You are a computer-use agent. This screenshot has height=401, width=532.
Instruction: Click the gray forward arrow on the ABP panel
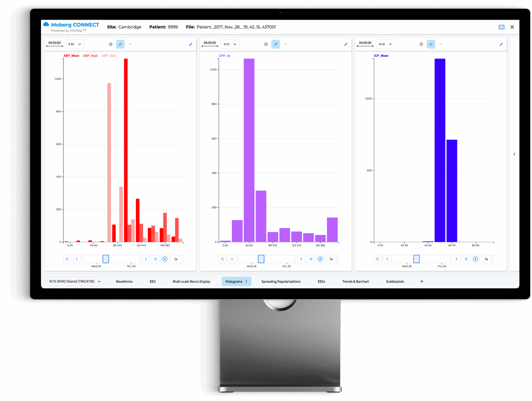coord(130,44)
